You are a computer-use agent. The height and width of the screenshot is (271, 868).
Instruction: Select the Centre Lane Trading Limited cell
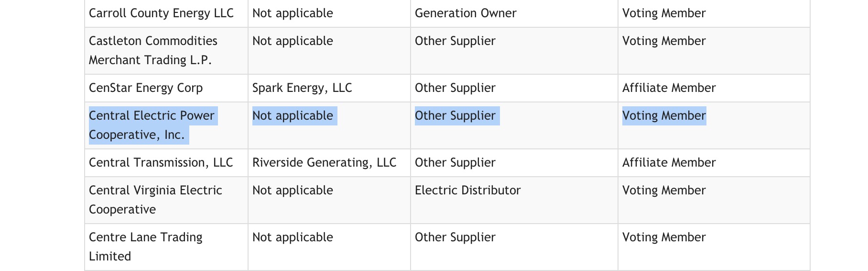tap(145, 247)
